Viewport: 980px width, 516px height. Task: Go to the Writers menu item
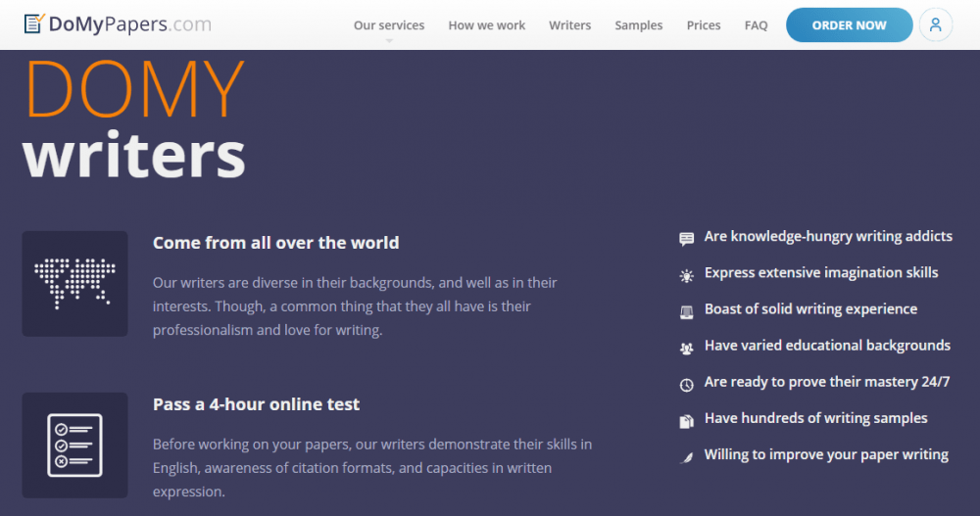(570, 25)
